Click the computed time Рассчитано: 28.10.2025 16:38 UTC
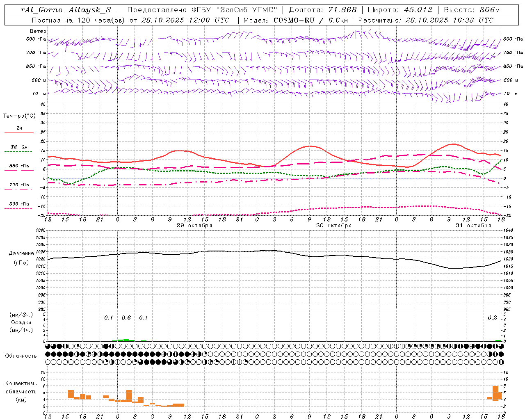 pyautogui.click(x=426, y=20)
